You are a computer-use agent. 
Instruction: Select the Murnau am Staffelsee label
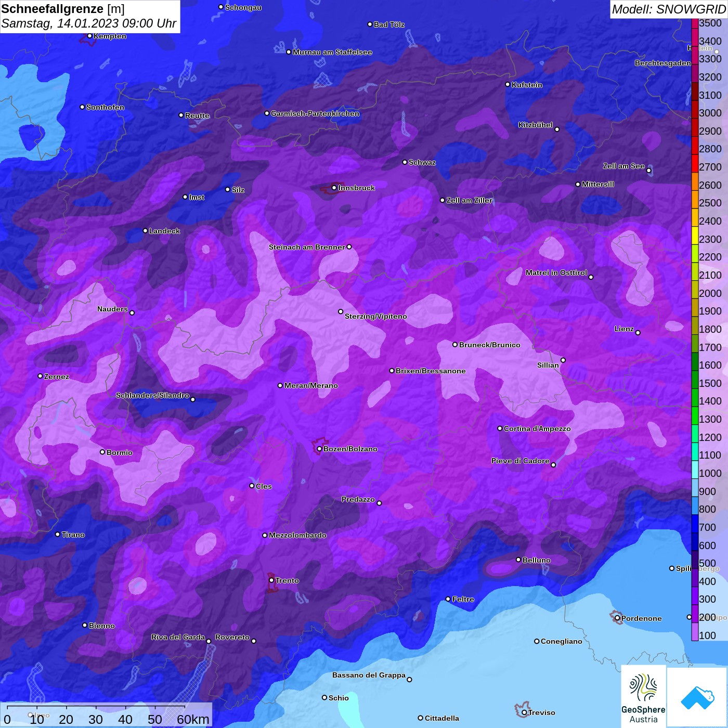pyautogui.click(x=332, y=52)
